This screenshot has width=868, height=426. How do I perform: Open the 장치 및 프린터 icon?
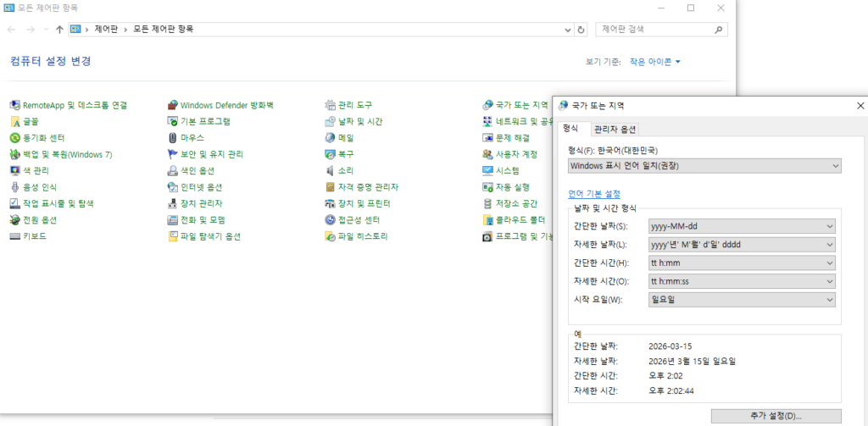point(331,204)
